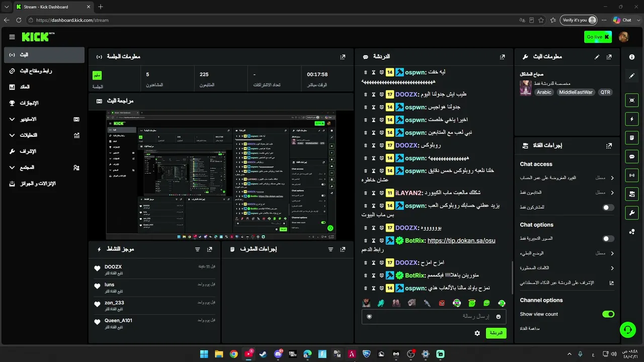
Task: Pop out the activity feed panel
Action: 209,249
